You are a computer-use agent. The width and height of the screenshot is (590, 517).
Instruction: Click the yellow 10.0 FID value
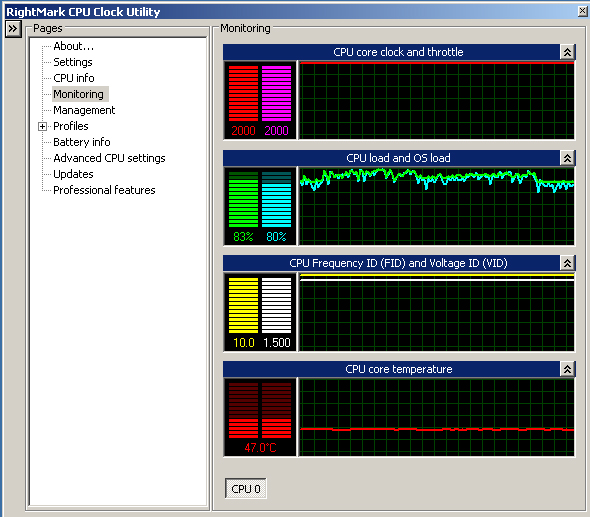[243, 342]
